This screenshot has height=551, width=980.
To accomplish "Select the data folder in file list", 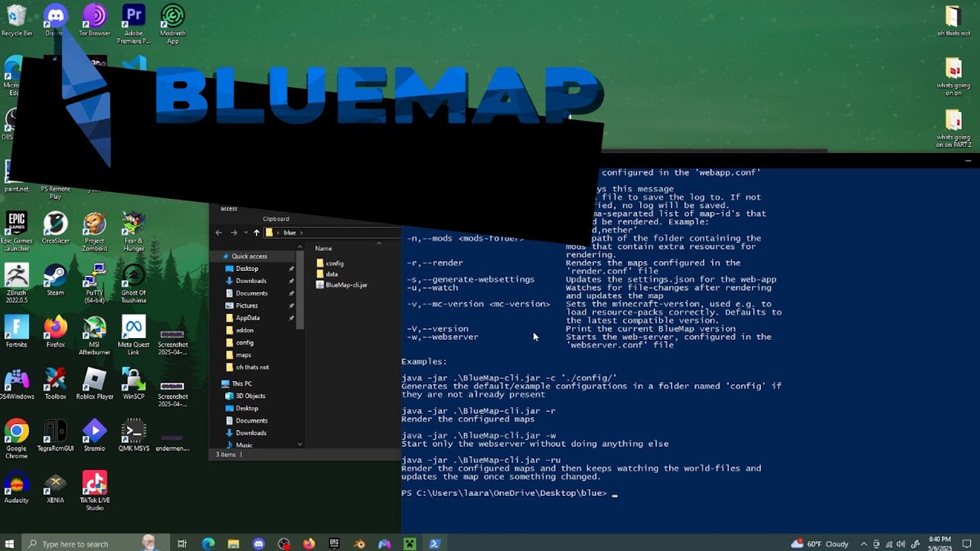I will coord(332,274).
